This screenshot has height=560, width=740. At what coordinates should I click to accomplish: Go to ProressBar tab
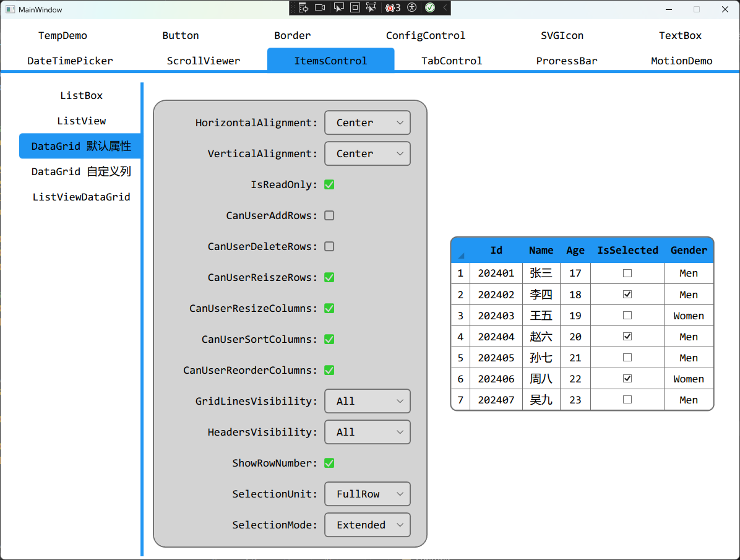[x=567, y=61]
